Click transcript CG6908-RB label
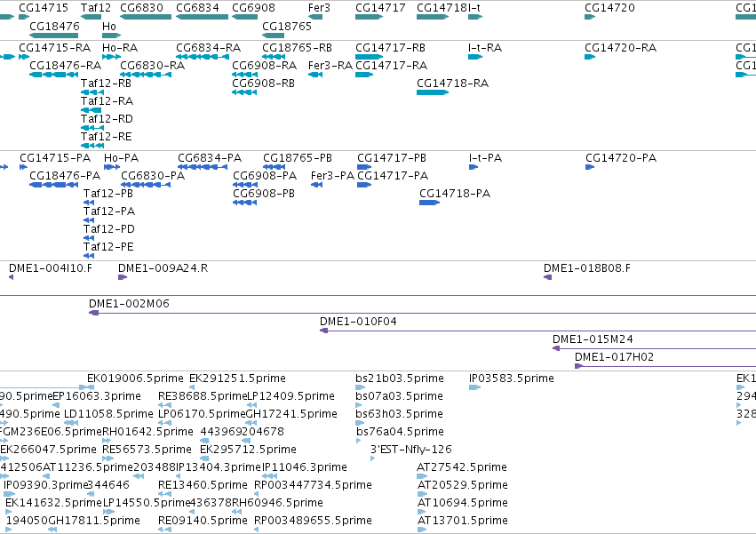 point(263,84)
